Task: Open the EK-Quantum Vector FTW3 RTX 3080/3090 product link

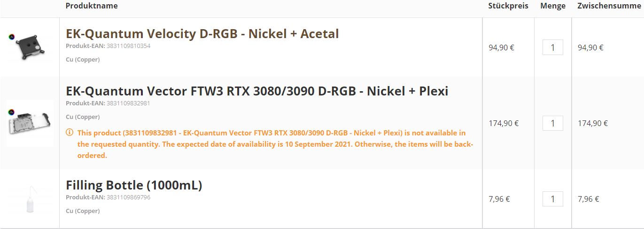Action: [x=257, y=91]
